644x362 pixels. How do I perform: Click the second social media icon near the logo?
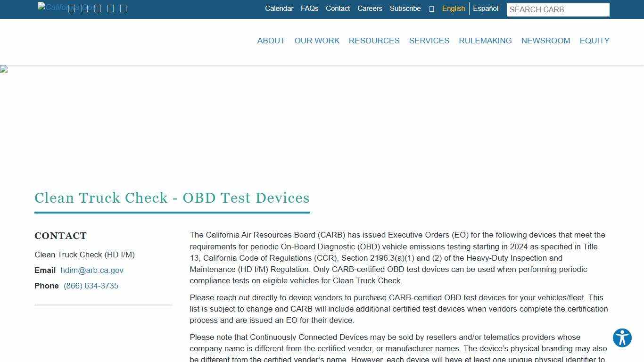[84, 8]
